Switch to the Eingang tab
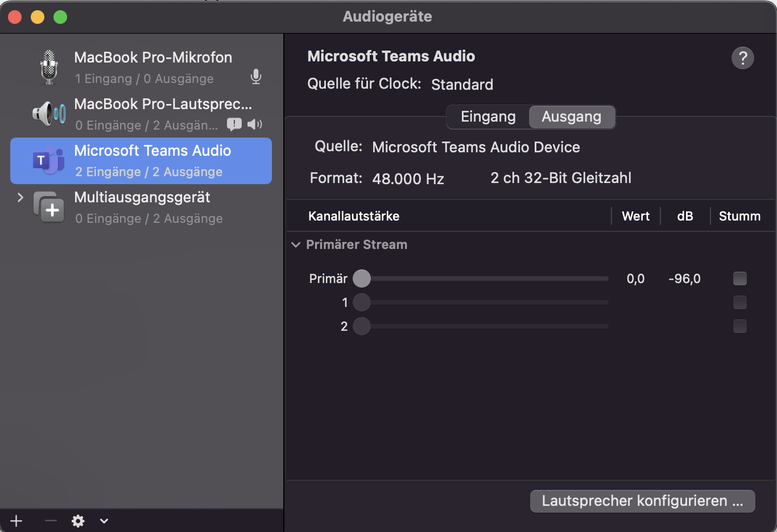 (x=488, y=117)
